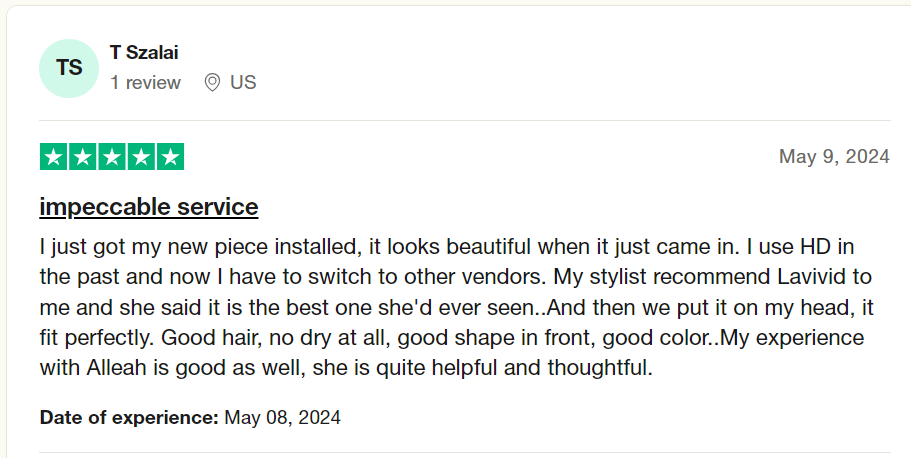Image resolution: width=911 pixels, height=458 pixels.
Task: Click the 'May 9, 2024' posted date
Action: pos(834,156)
